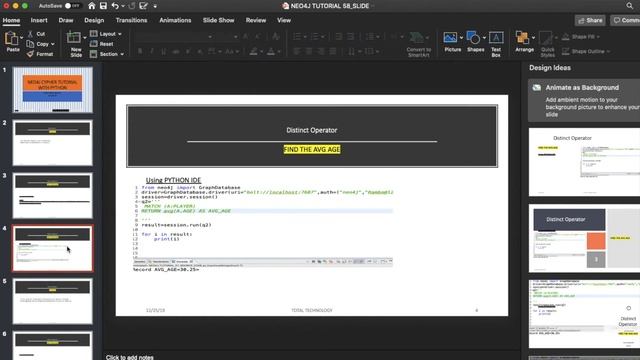Screen dimensions: 640x360
Task: Cut selection with scissors icon
Action: click(30, 34)
